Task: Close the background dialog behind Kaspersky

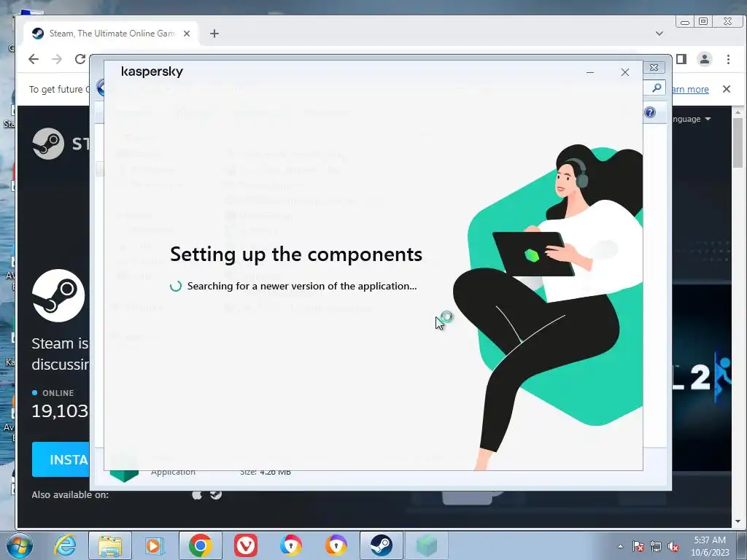Action: coord(654,68)
